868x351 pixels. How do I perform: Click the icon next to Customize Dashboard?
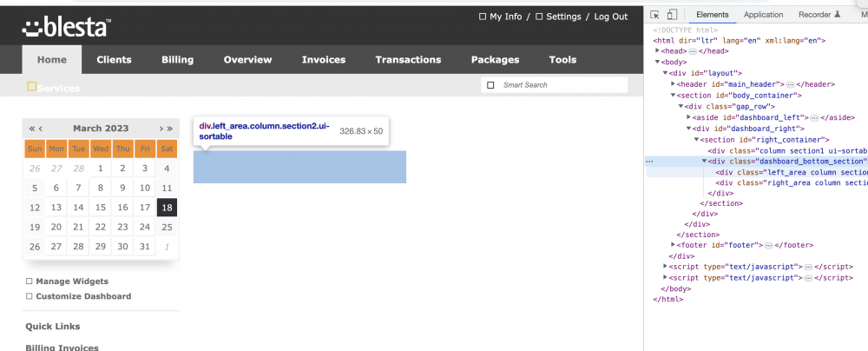pyautogui.click(x=30, y=296)
